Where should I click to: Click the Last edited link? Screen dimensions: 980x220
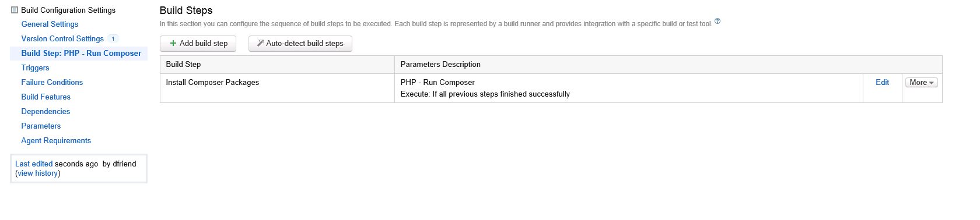(34, 164)
